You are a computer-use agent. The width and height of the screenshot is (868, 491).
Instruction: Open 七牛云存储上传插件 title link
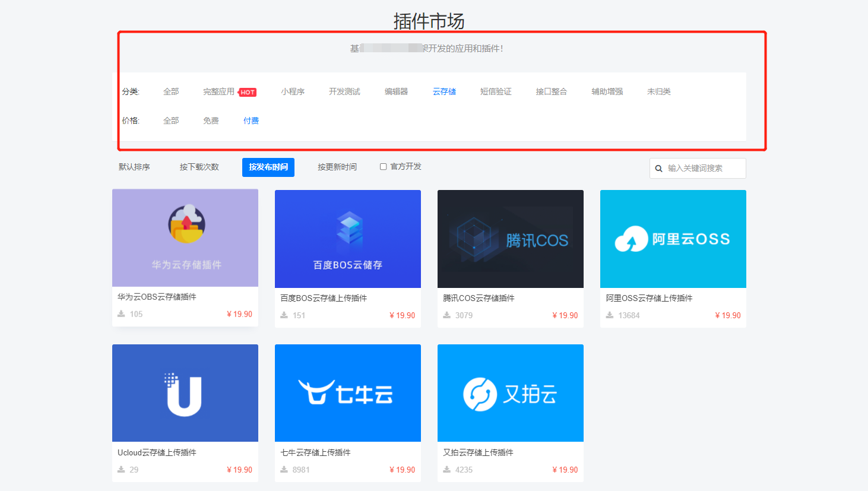tap(315, 452)
